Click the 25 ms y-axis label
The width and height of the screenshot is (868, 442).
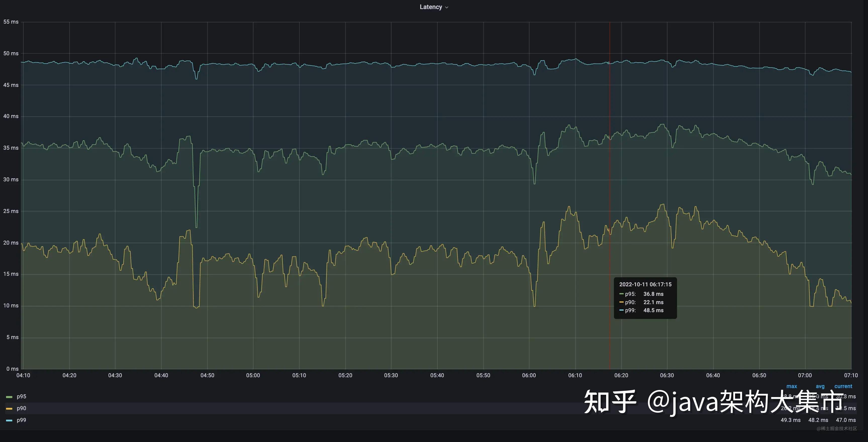11,211
